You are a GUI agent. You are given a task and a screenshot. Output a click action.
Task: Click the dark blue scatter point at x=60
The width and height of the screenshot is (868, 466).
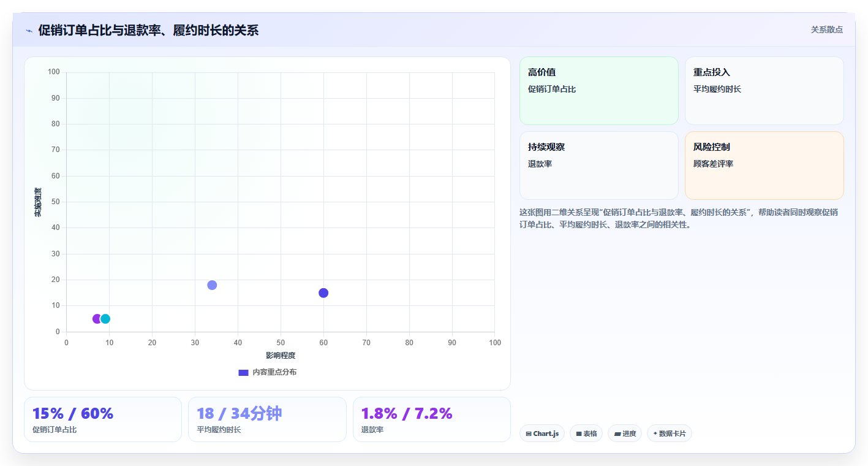coord(323,293)
